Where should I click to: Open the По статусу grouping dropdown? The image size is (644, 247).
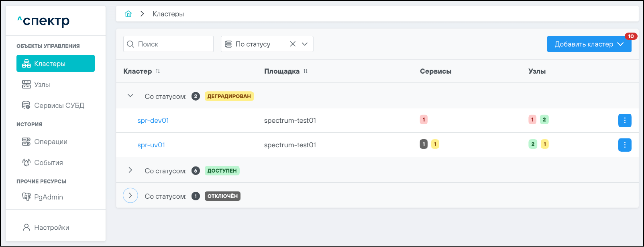(305, 44)
